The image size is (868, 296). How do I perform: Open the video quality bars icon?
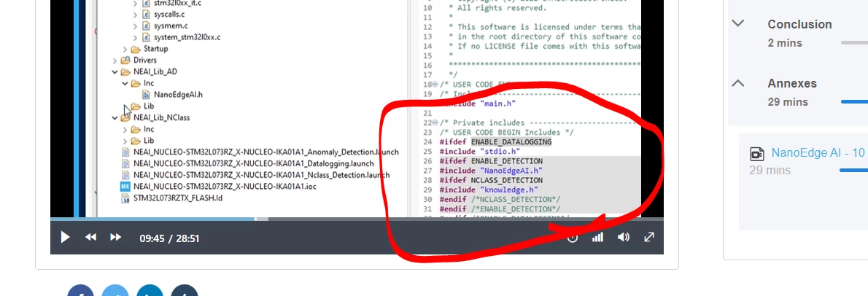coord(597,238)
